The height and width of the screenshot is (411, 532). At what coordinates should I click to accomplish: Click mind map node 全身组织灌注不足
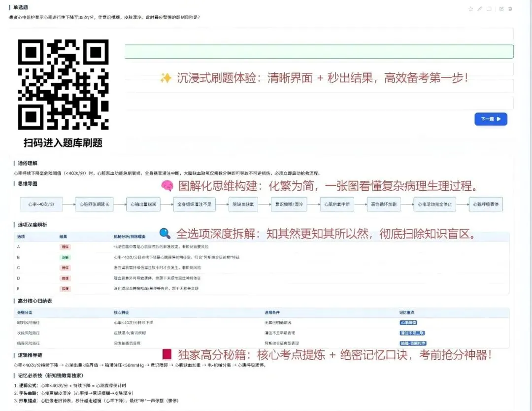tap(194, 205)
